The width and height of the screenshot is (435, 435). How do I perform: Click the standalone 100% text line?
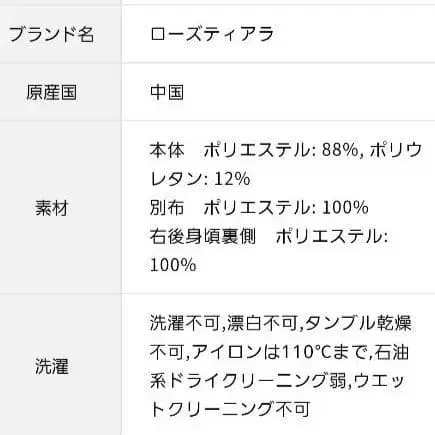173,265
